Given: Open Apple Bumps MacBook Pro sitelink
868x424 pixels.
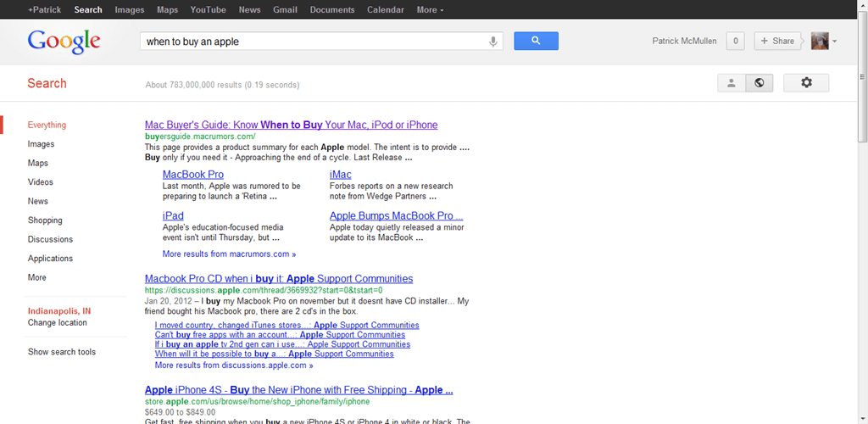Looking at the screenshot, I should pyautogui.click(x=397, y=216).
